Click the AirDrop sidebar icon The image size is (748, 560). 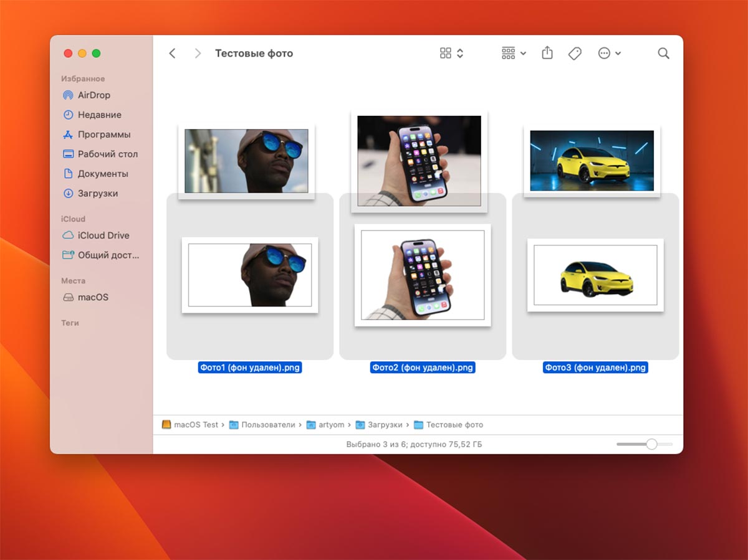point(69,95)
